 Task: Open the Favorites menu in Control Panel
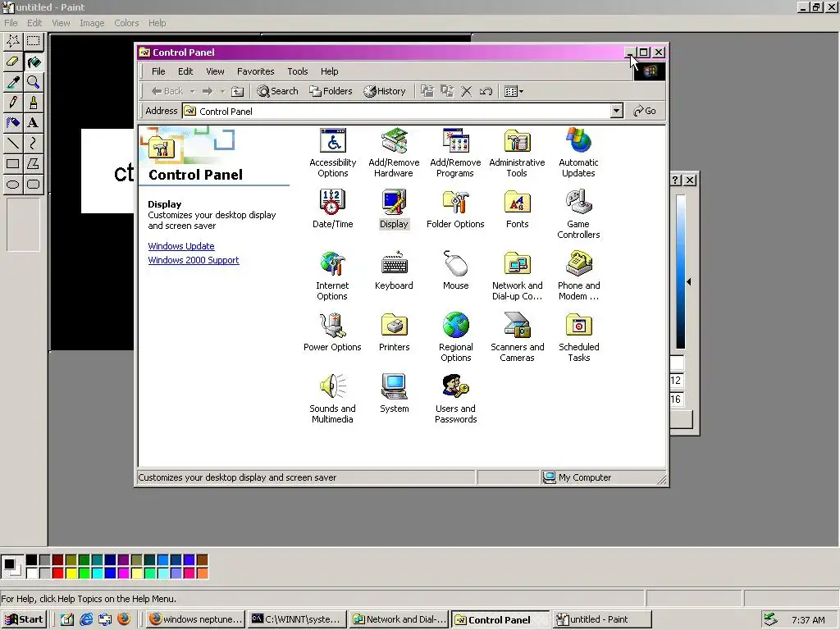tap(256, 71)
